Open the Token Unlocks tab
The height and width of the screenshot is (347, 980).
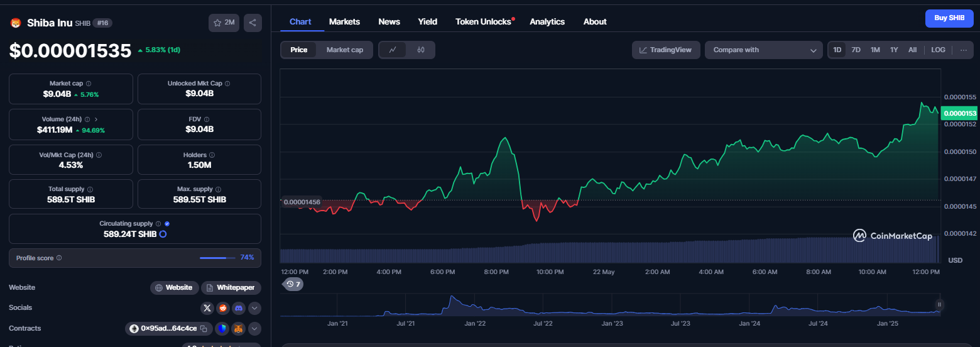point(485,21)
